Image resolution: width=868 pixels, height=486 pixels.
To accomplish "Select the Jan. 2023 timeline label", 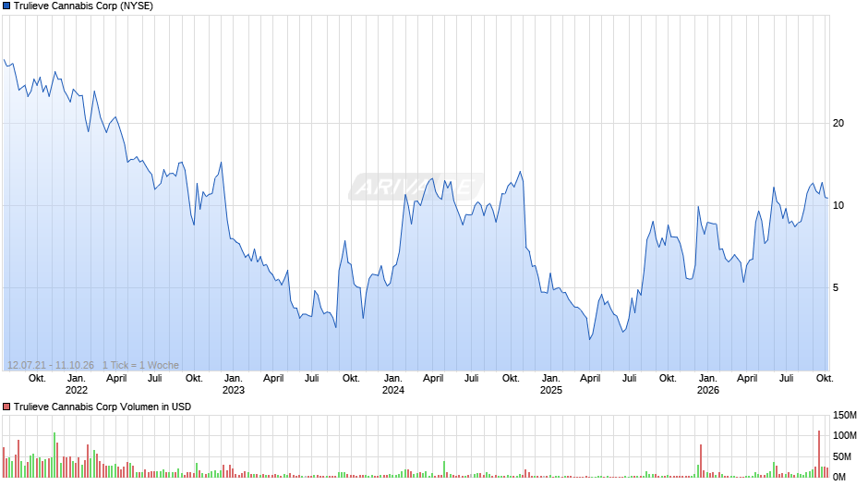I will 233,384.
